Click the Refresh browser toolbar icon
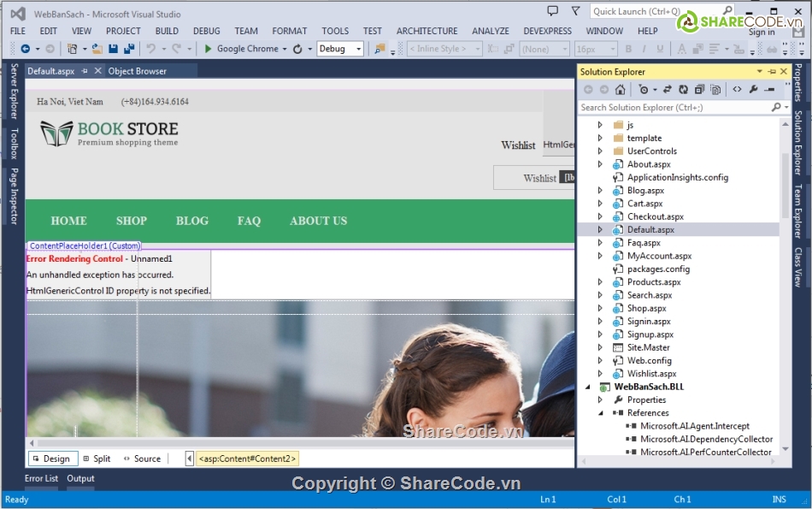The image size is (812, 509). (297, 49)
